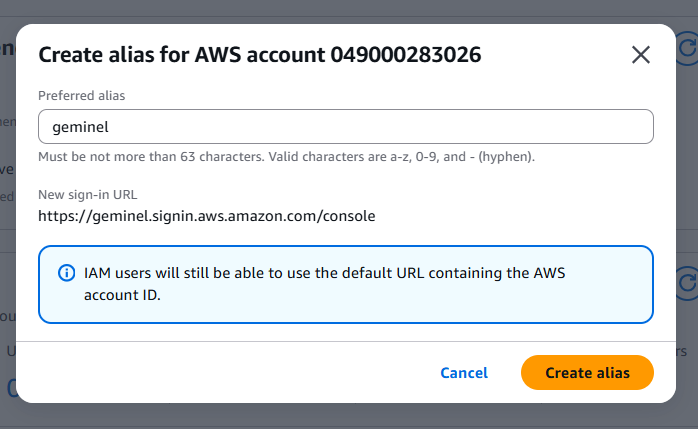698x429 pixels.
Task: Click the info icon in the blue alert
Action: coord(67,273)
